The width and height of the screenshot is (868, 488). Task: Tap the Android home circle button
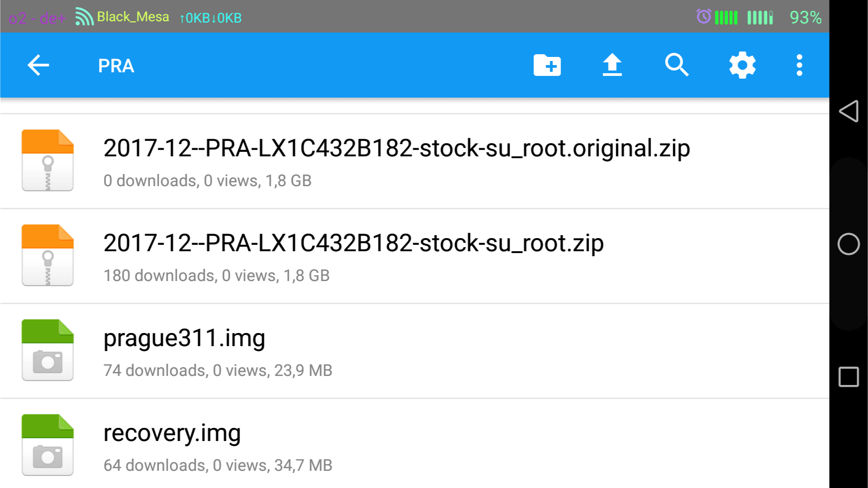pyautogui.click(x=849, y=244)
